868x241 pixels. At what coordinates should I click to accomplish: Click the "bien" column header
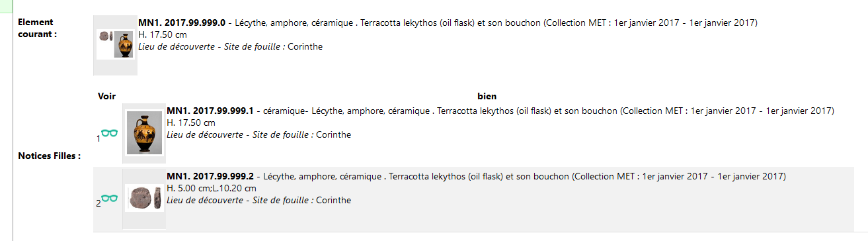487,97
